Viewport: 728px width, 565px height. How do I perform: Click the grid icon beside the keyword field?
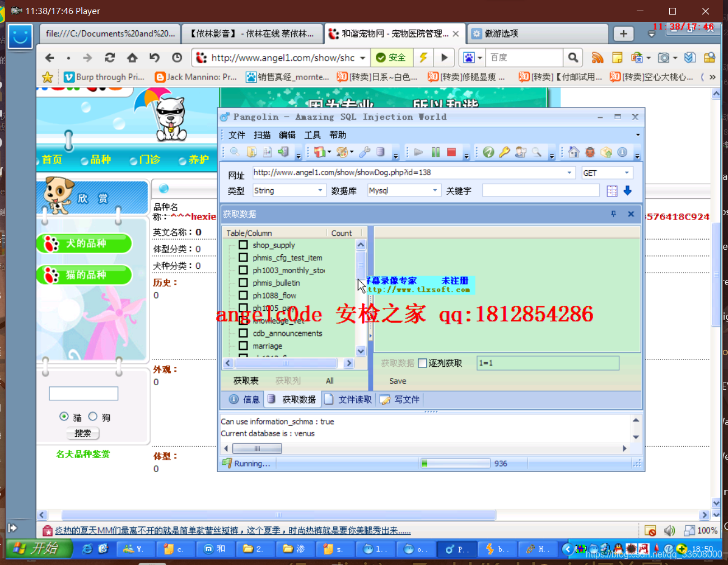tap(612, 191)
